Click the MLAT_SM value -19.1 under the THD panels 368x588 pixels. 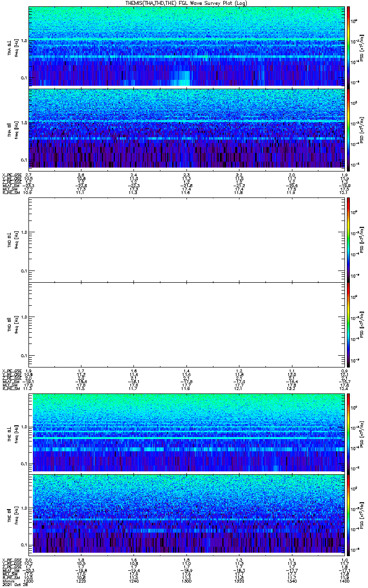(x=29, y=382)
